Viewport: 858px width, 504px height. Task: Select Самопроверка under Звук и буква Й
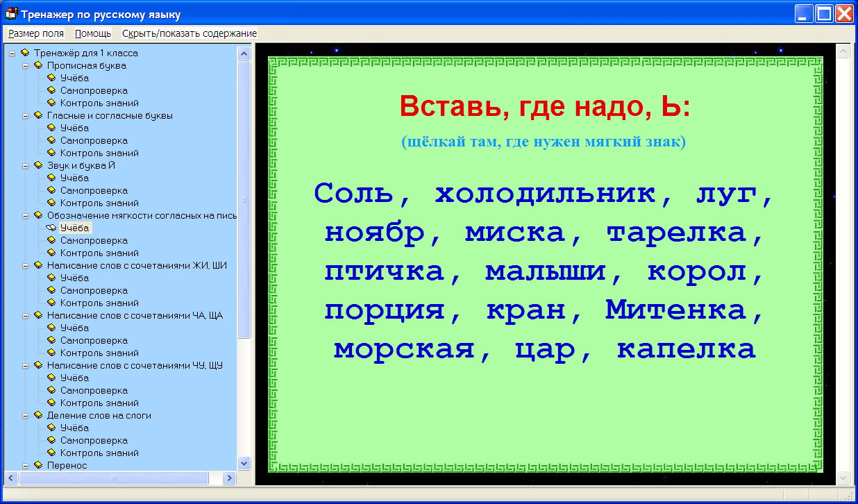(x=94, y=190)
